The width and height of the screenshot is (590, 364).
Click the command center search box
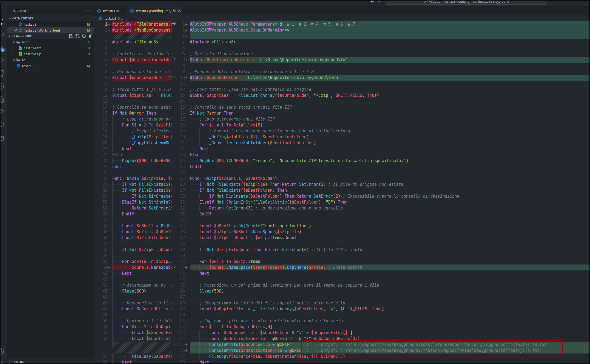(x=466, y=2)
